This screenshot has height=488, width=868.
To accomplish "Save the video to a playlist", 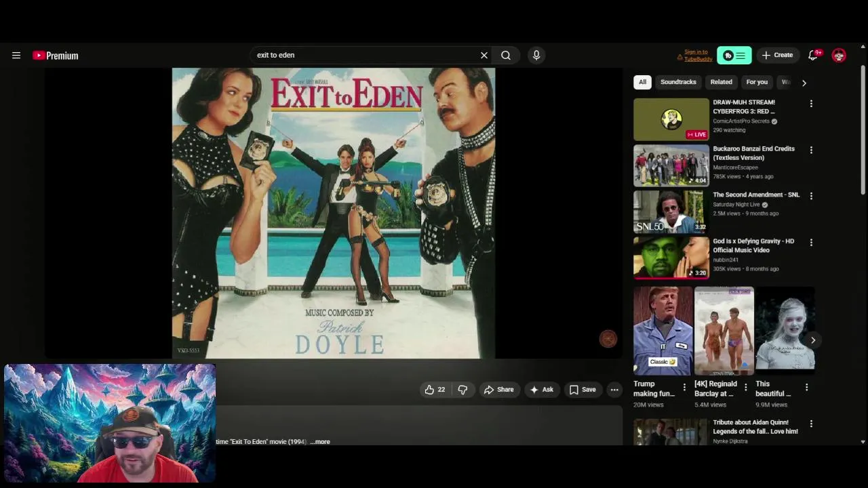I will [x=583, y=390].
